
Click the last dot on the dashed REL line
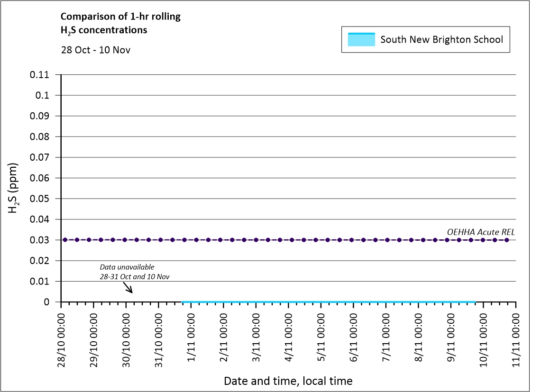[x=507, y=240]
